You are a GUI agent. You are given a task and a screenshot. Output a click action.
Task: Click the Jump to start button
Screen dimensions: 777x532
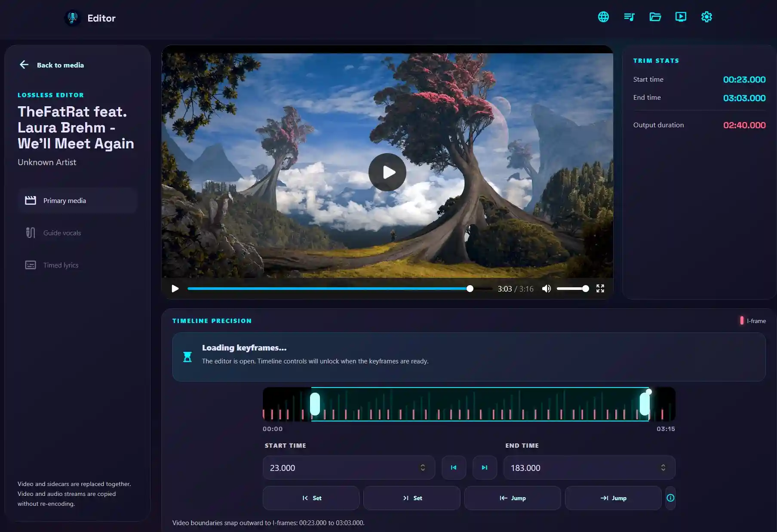(513, 498)
